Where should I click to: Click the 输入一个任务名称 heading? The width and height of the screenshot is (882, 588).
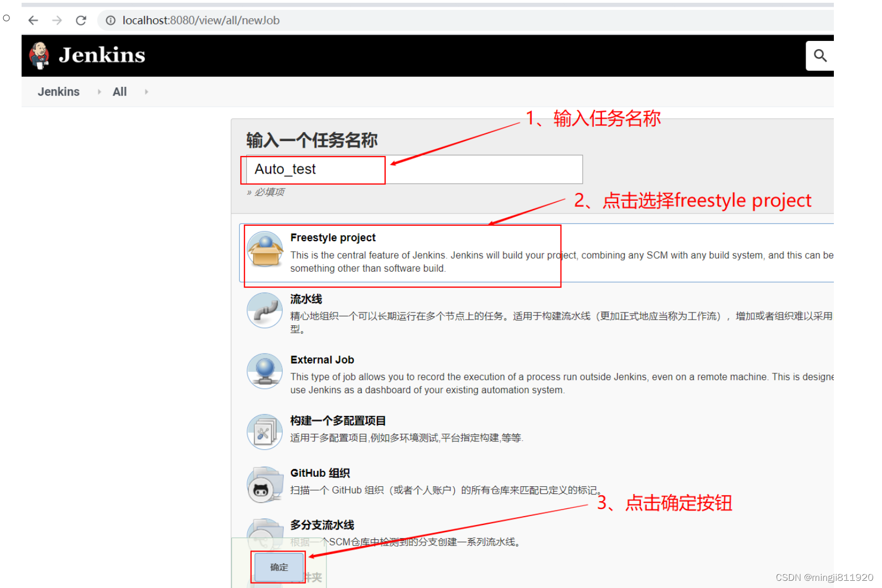pyautogui.click(x=312, y=140)
